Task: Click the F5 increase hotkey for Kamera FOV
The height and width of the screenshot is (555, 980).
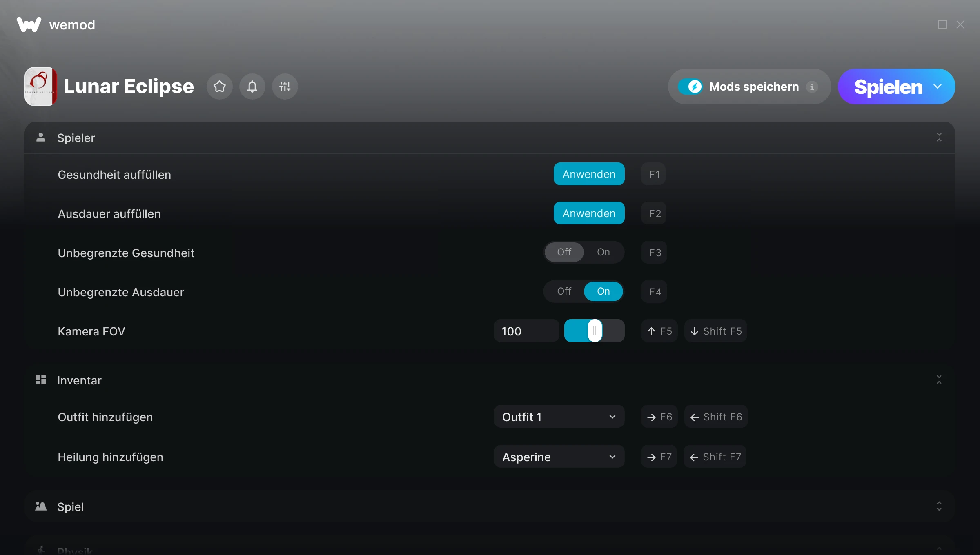Action: coord(659,331)
